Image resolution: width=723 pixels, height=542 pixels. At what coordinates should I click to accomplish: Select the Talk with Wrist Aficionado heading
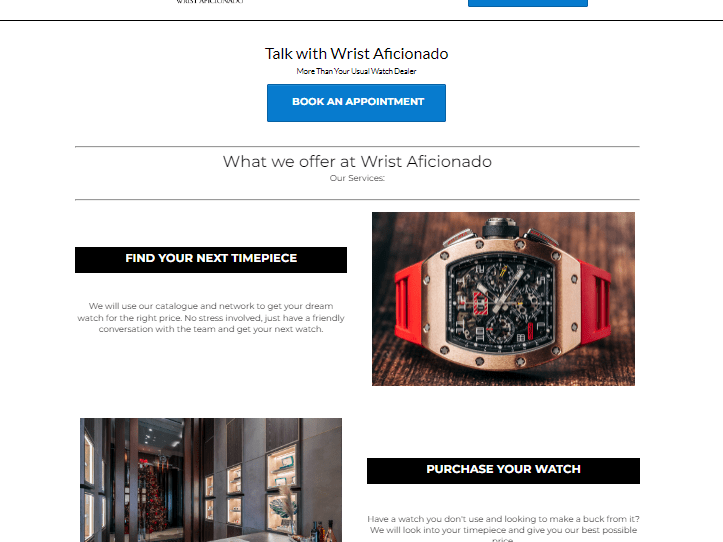pos(356,54)
